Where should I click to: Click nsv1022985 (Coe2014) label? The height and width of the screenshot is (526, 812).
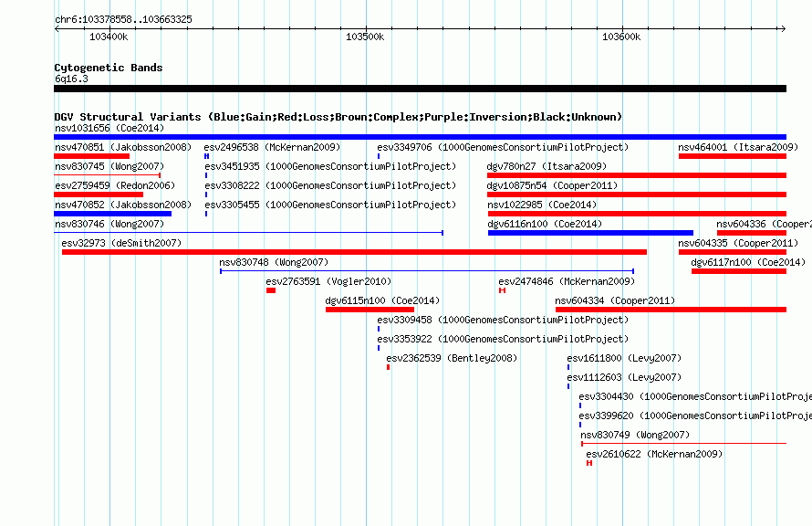coord(542,205)
